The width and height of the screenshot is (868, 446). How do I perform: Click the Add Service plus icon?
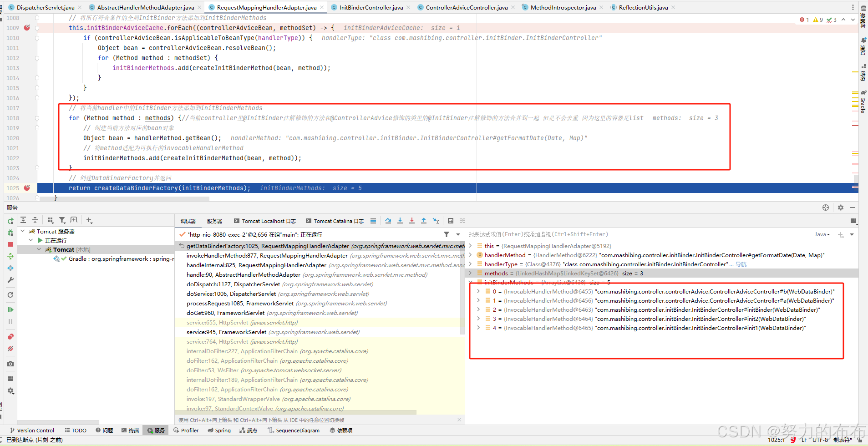point(89,220)
